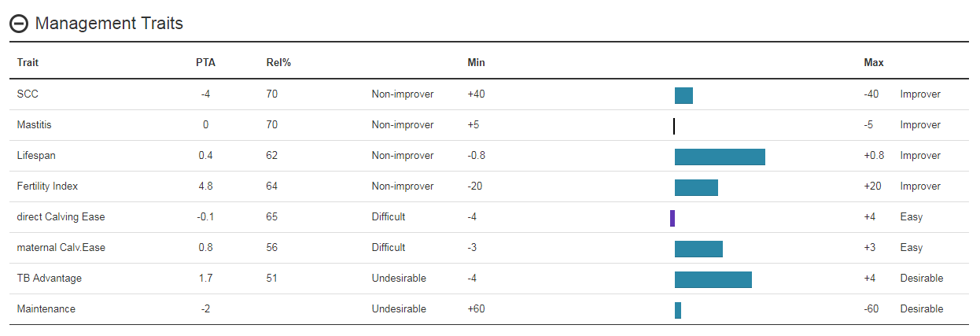980x336 pixels.
Task: Click the Rel% column header
Action: tap(279, 63)
